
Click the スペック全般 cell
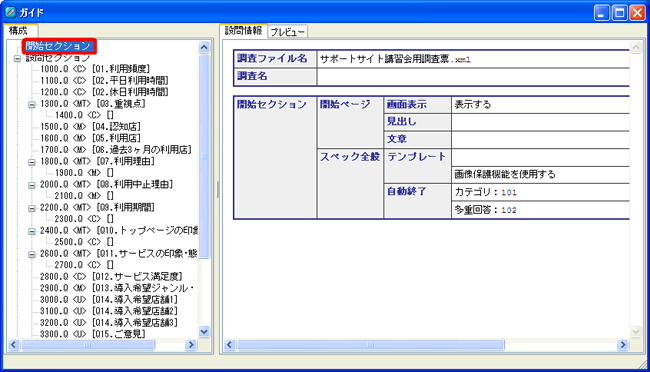tap(350, 183)
